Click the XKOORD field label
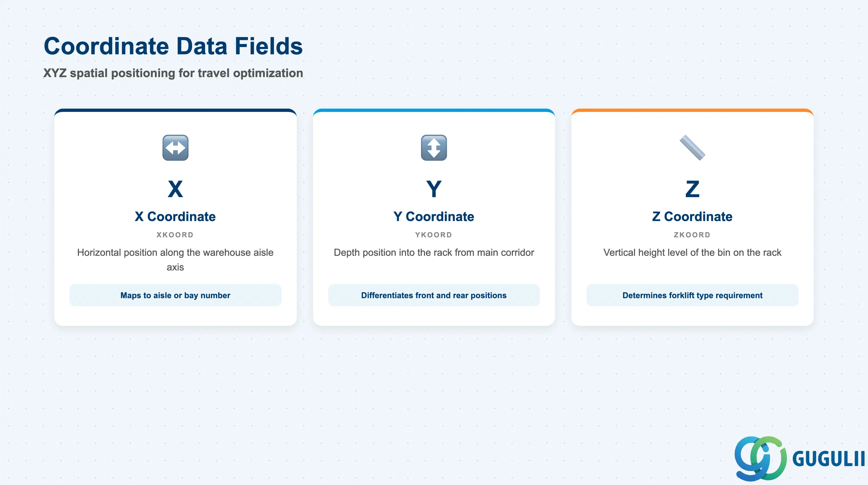Image resolution: width=868 pixels, height=485 pixels. 175,235
